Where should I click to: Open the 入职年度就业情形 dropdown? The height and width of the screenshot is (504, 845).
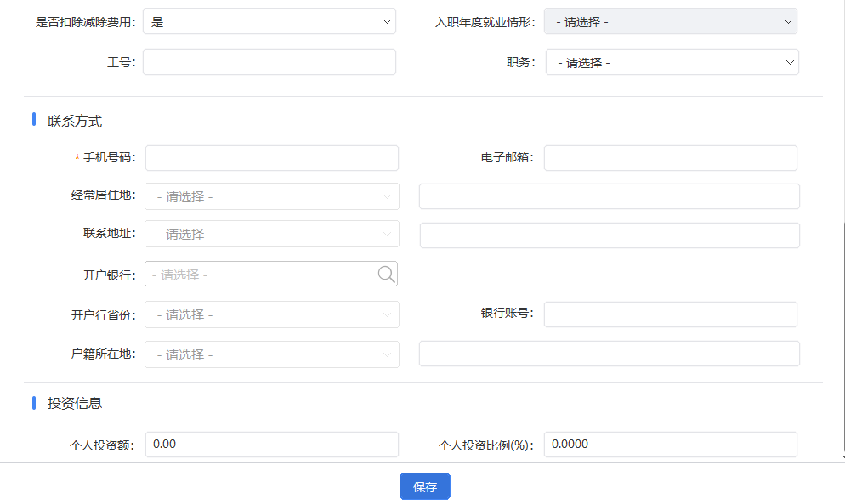pos(671,21)
